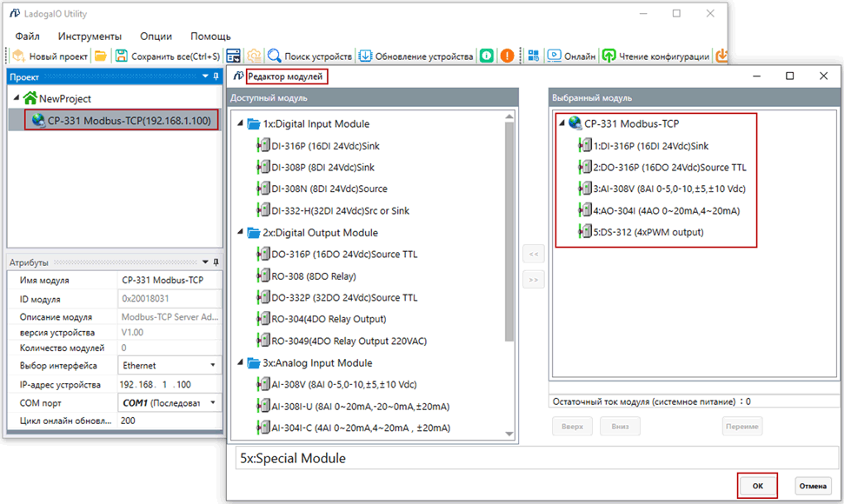Screen dimensions: 851x504
Task: Open the Проект panel options arrow
Action: tap(205, 76)
